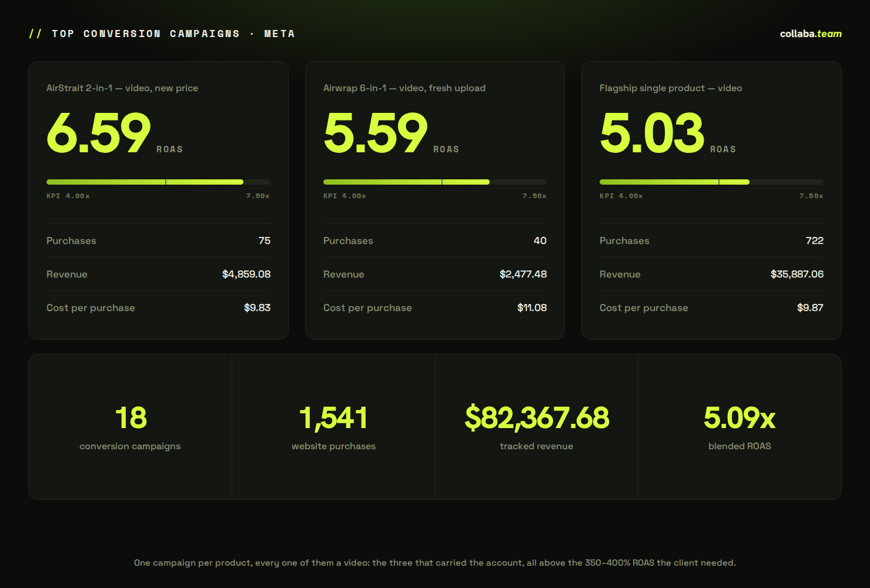Click the Top Conversion Campaigns Meta heading

click(162, 34)
